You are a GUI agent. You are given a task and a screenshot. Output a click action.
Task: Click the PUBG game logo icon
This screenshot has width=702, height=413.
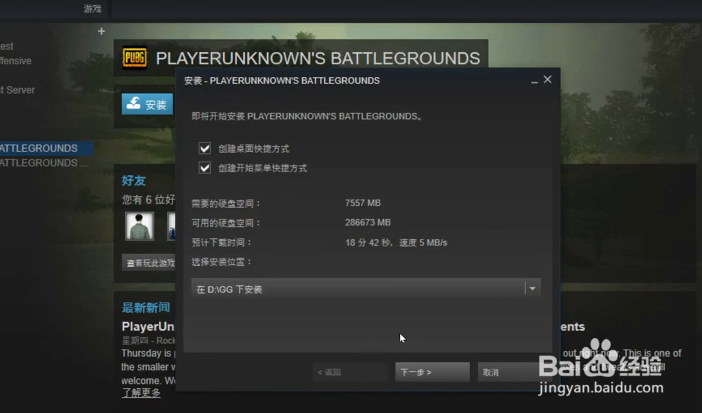pos(135,58)
